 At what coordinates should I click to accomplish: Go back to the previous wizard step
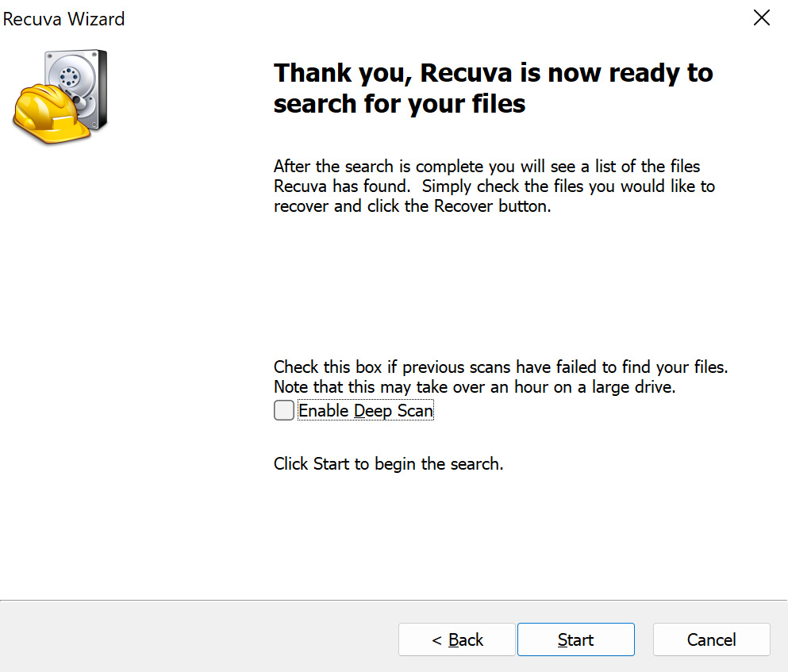click(x=457, y=639)
